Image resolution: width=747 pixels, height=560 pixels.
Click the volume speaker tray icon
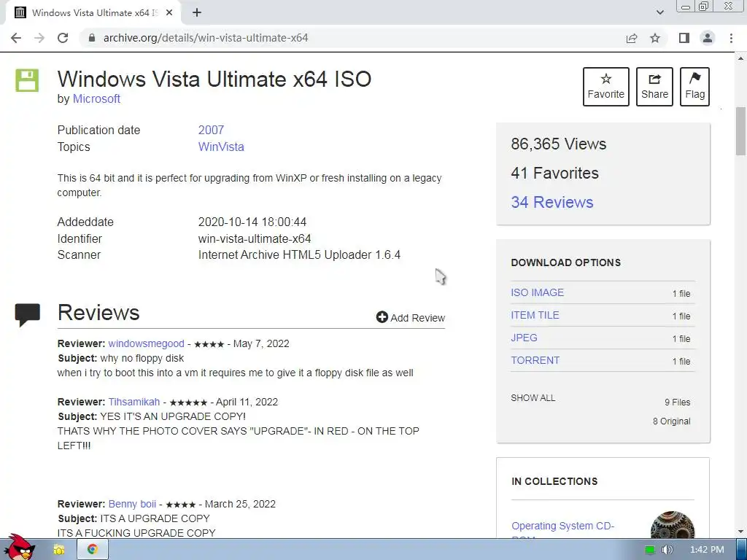(x=667, y=550)
